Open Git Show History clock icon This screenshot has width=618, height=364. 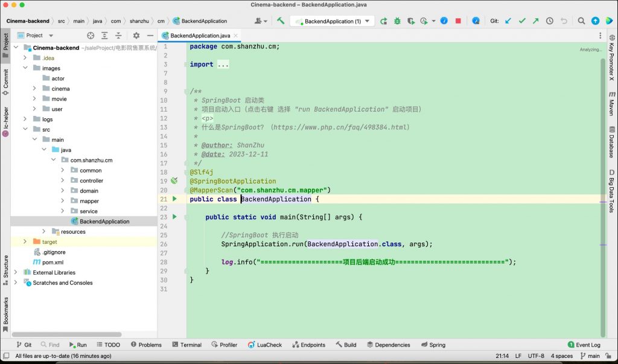[549, 21]
